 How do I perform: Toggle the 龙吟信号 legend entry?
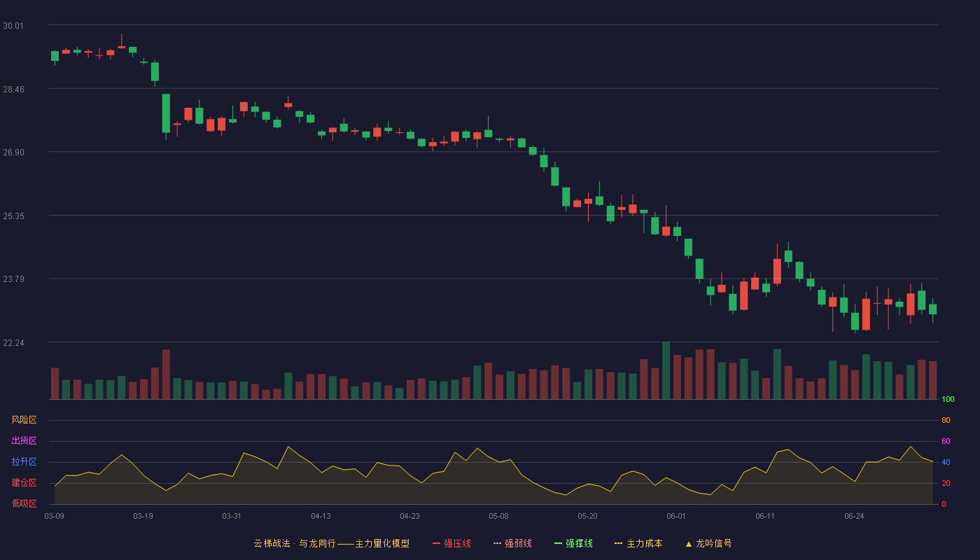click(708, 543)
